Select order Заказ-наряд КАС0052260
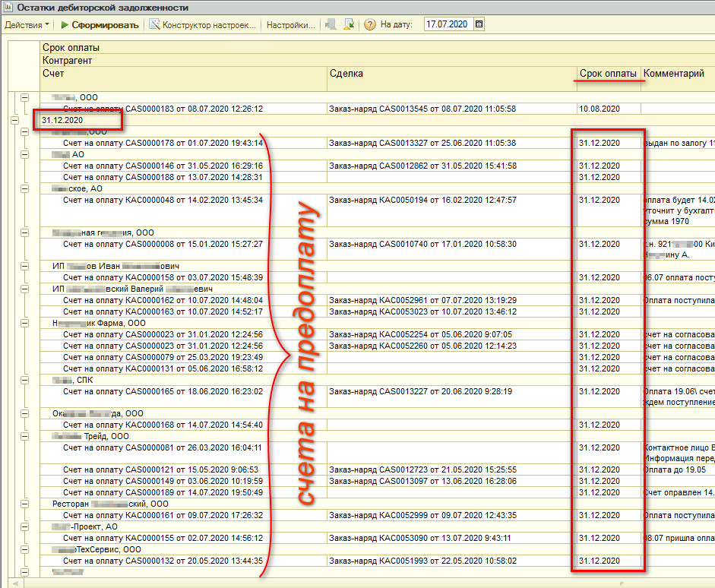Screen dimensions: 715x588 click(x=422, y=346)
